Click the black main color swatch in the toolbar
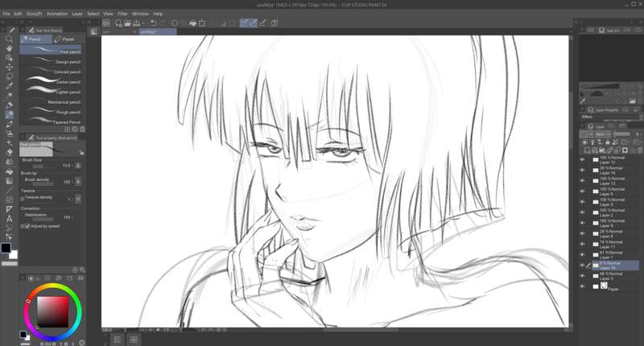 (x=6, y=248)
